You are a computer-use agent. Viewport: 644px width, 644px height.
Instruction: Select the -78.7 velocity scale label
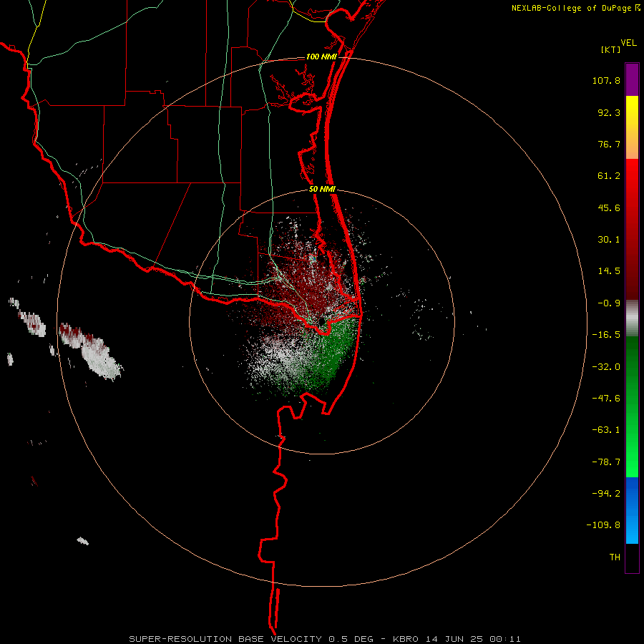point(606,462)
